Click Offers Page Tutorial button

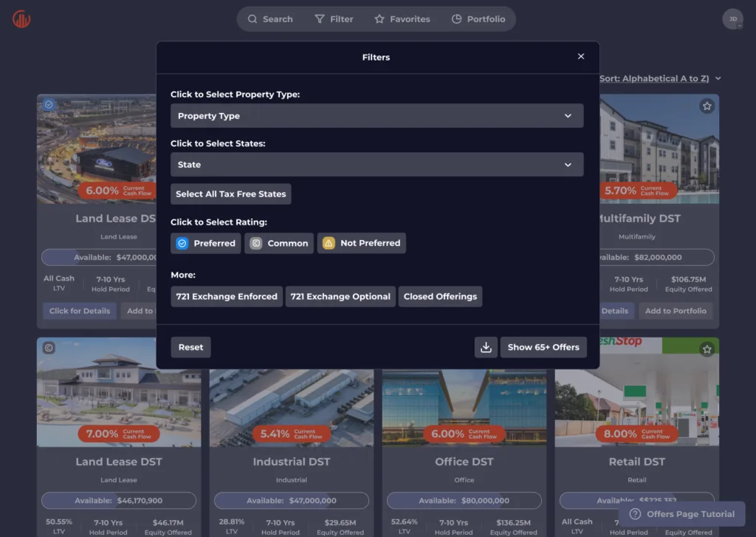pyautogui.click(x=681, y=514)
